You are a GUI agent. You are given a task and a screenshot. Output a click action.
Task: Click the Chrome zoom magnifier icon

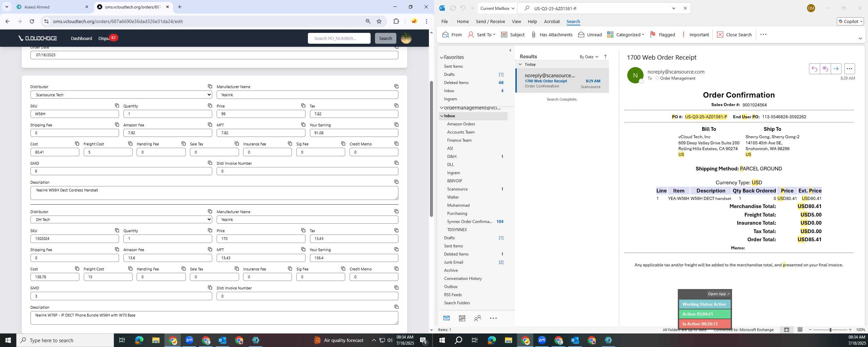tap(368, 21)
